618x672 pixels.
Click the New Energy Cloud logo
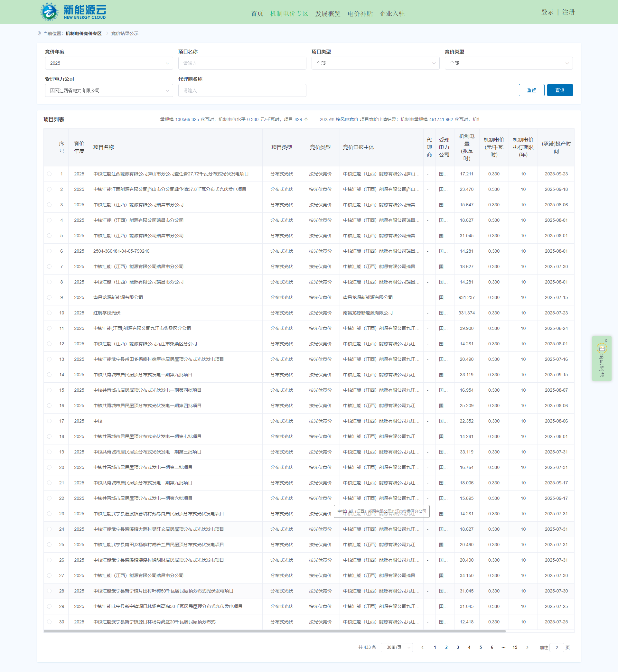click(73, 12)
